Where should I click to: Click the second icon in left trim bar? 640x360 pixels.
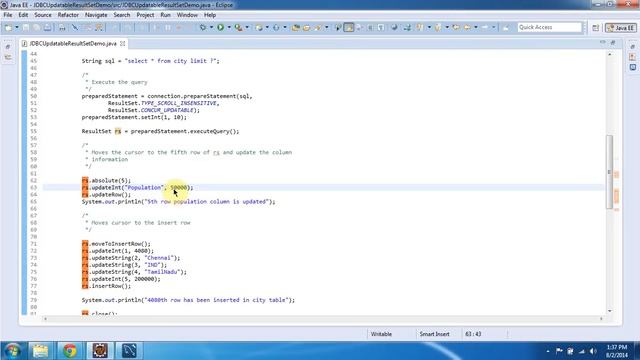tap(8, 58)
